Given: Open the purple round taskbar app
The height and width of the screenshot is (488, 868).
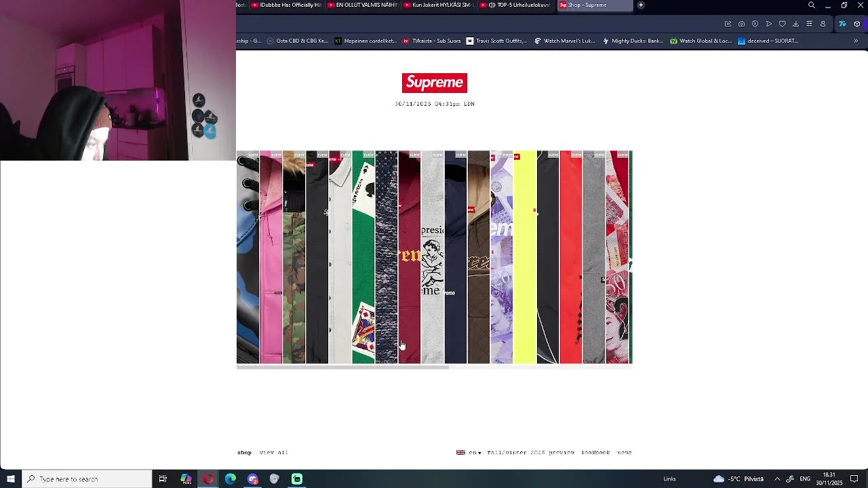Looking at the screenshot, I should coord(253,479).
